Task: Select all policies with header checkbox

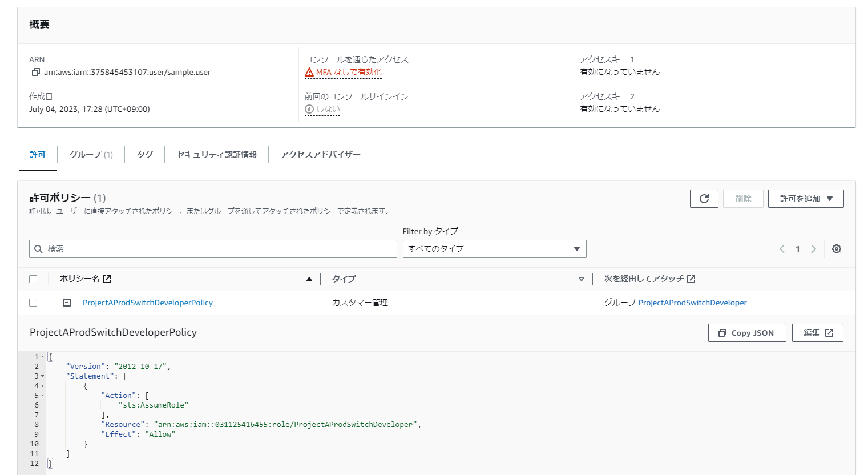Action: point(33,279)
